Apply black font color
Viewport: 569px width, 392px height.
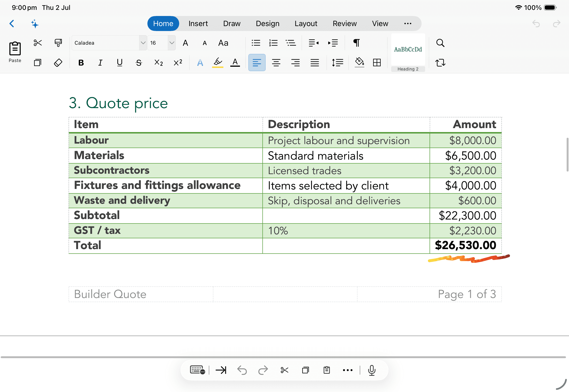[x=235, y=62]
